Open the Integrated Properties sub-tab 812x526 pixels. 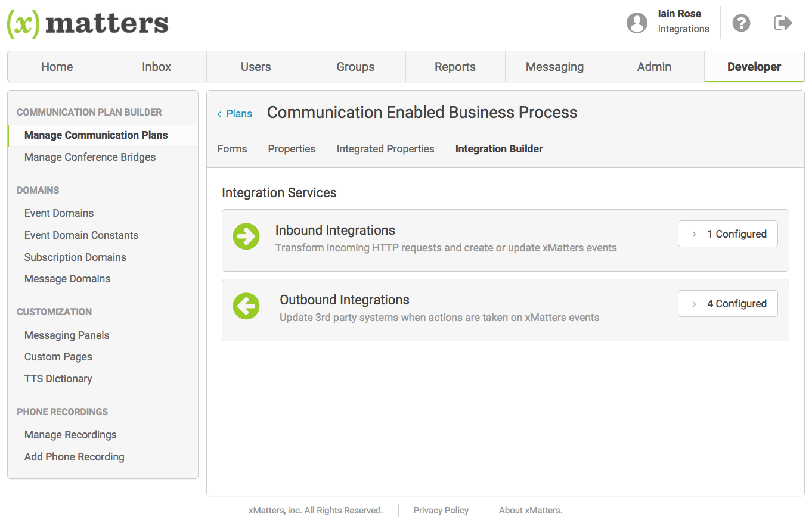point(386,149)
